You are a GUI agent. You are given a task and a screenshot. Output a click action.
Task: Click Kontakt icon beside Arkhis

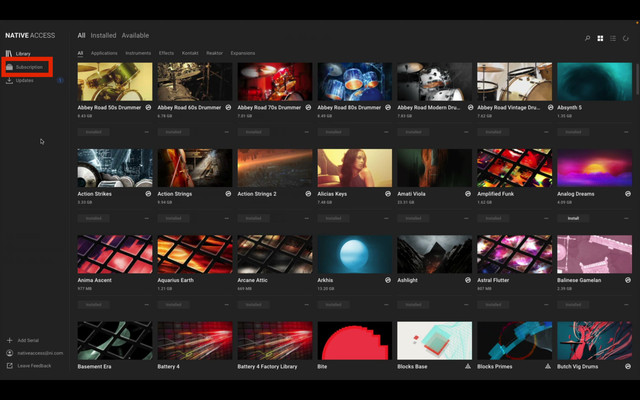(388, 280)
